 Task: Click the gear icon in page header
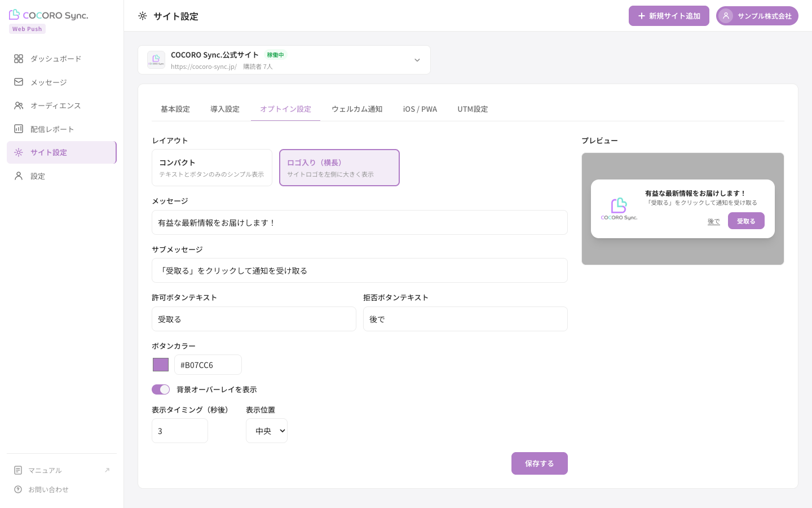pos(143,16)
